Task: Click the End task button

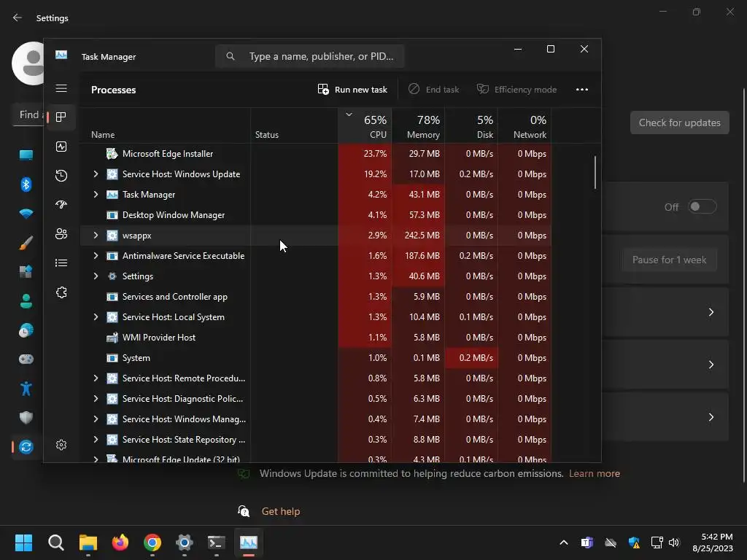Action: click(434, 90)
